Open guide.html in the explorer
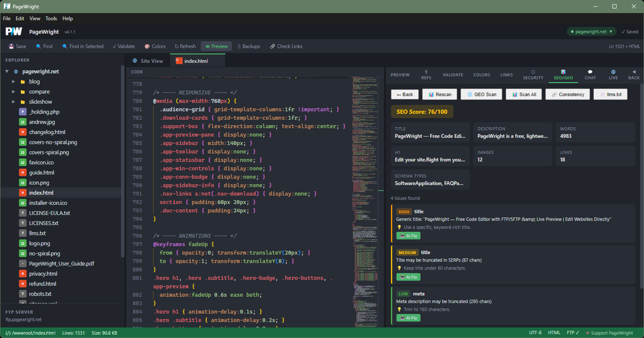This screenshot has width=644, height=338. (x=41, y=173)
